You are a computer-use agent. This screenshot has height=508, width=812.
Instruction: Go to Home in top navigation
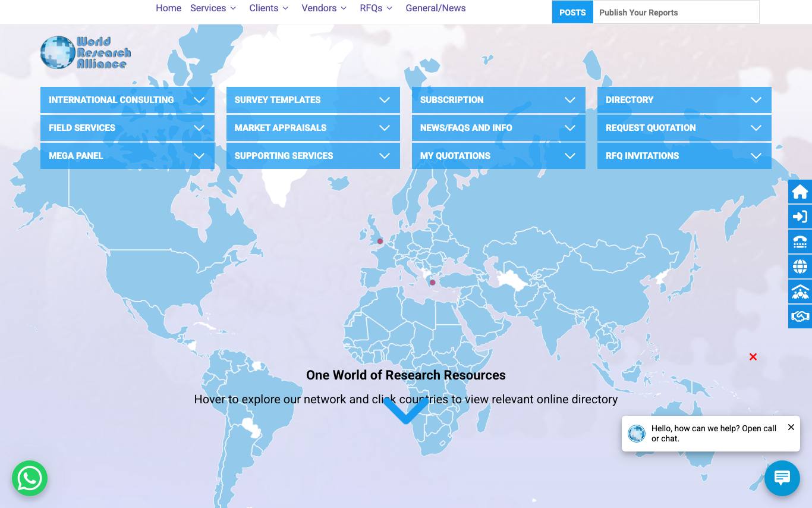click(169, 8)
